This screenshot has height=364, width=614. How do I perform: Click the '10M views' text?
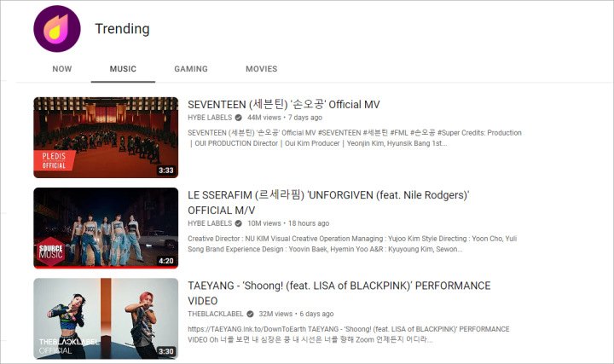264,223
